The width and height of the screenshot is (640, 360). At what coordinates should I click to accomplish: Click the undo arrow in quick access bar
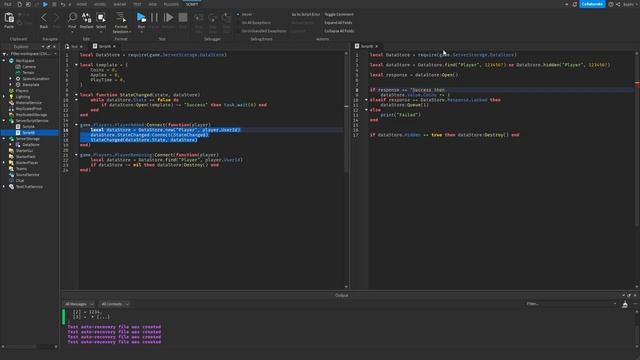click(62, 4)
